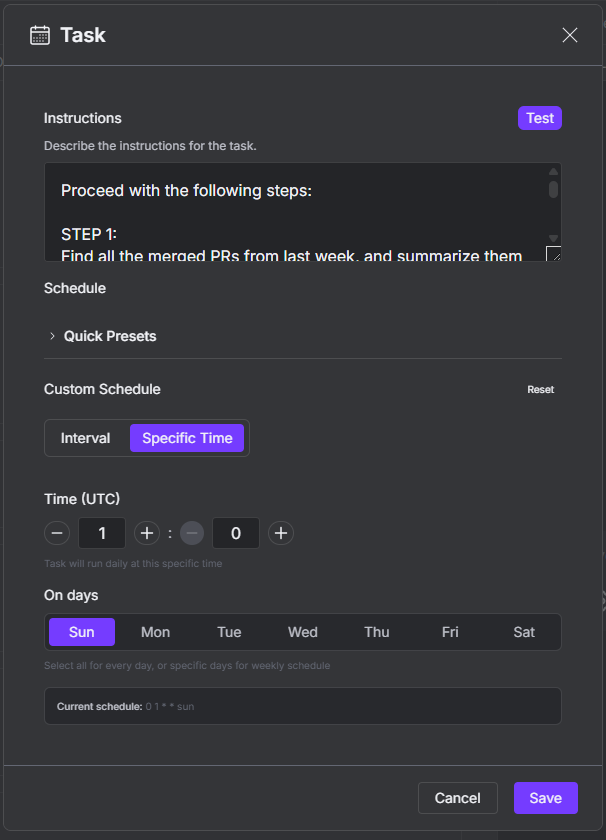Enable Mon in the On days selector
This screenshot has height=840, width=606.
pyautogui.click(x=155, y=631)
